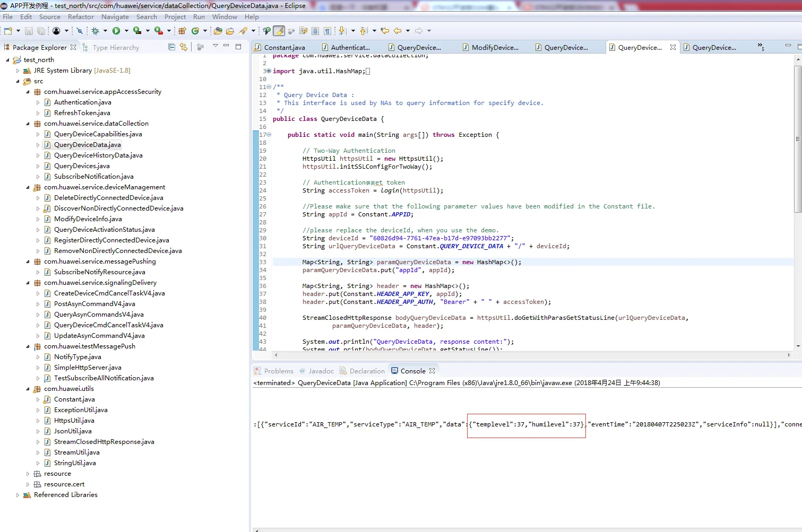Click the Next Annotation arrow icon
This screenshot has width=802, height=532.
(342, 31)
